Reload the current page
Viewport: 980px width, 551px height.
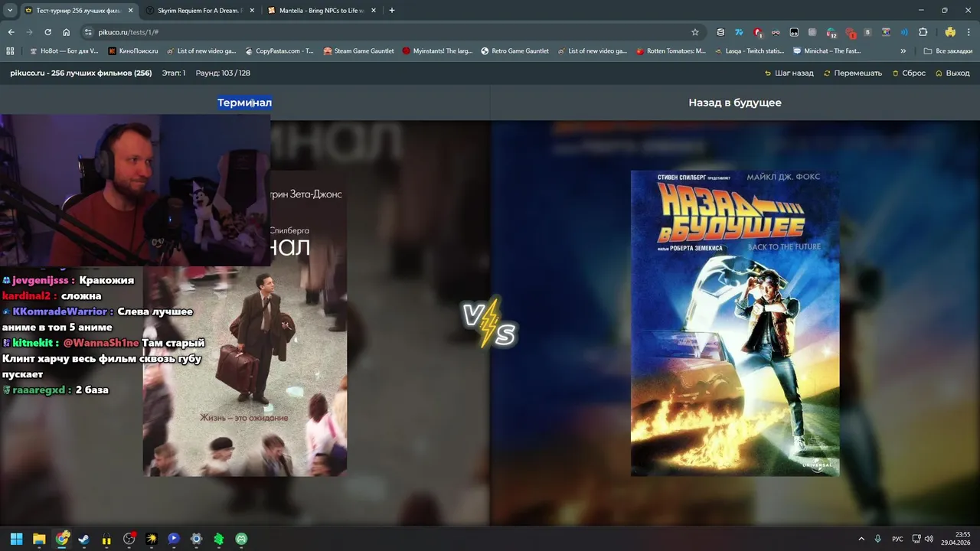47,32
